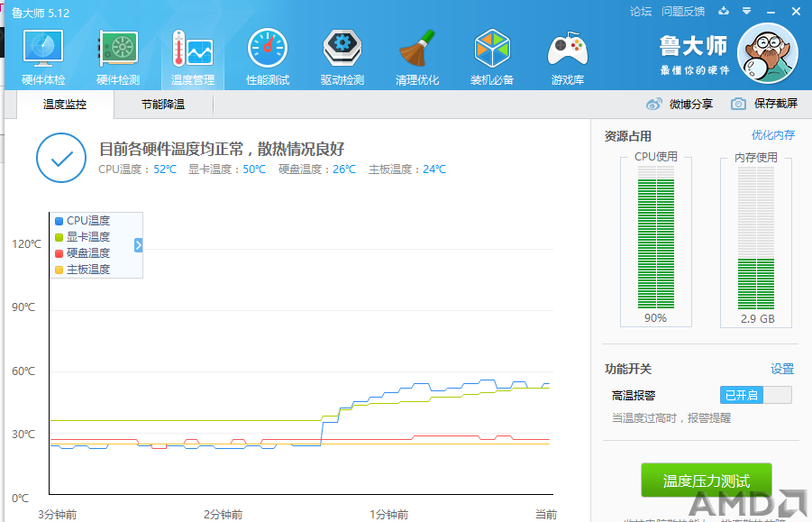This screenshot has width=812, height=522.
Task: Click the 120℃ axis label
Action: tap(26, 244)
